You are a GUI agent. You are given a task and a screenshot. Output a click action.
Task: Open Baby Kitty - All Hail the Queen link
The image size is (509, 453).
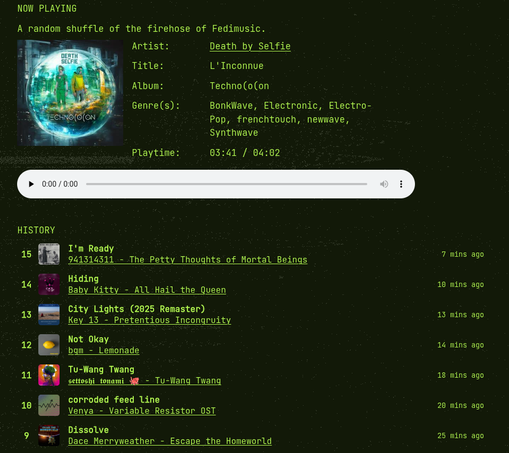(147, 290)
